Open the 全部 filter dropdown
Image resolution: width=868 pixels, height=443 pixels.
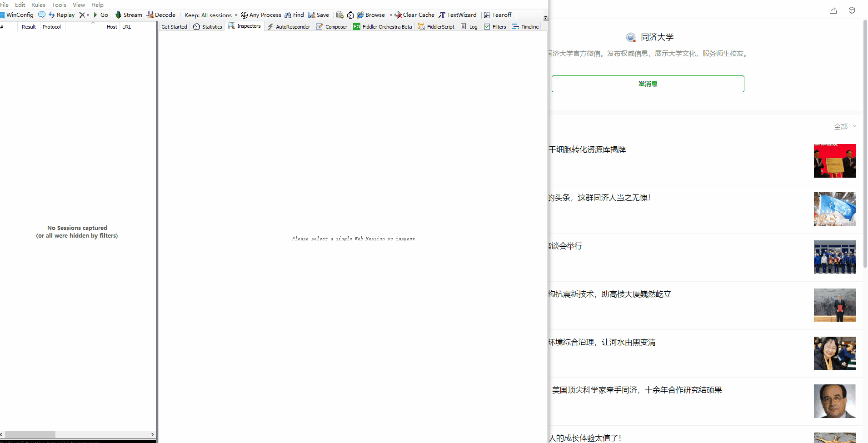[x=845, y=126]
